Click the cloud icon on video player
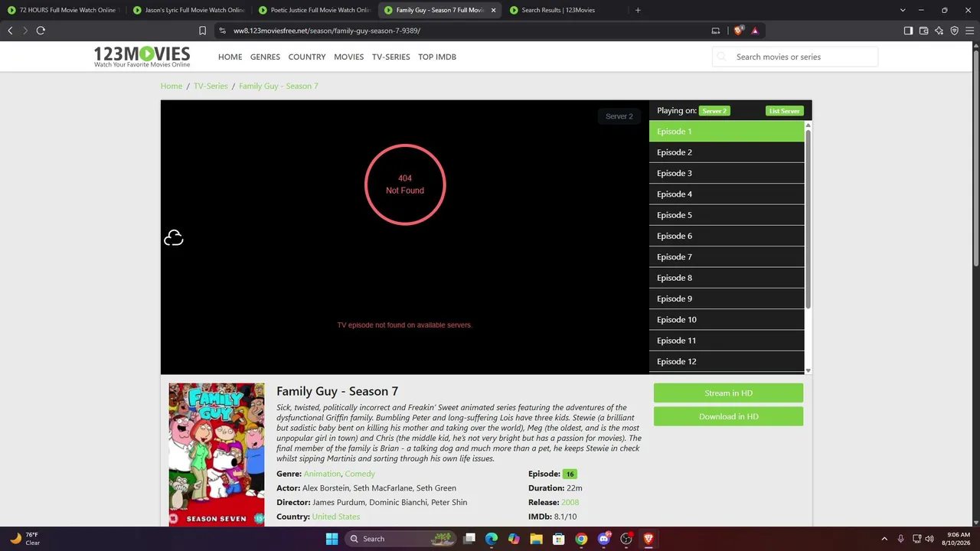Viewport: 980px width, 551px height. 174,238
